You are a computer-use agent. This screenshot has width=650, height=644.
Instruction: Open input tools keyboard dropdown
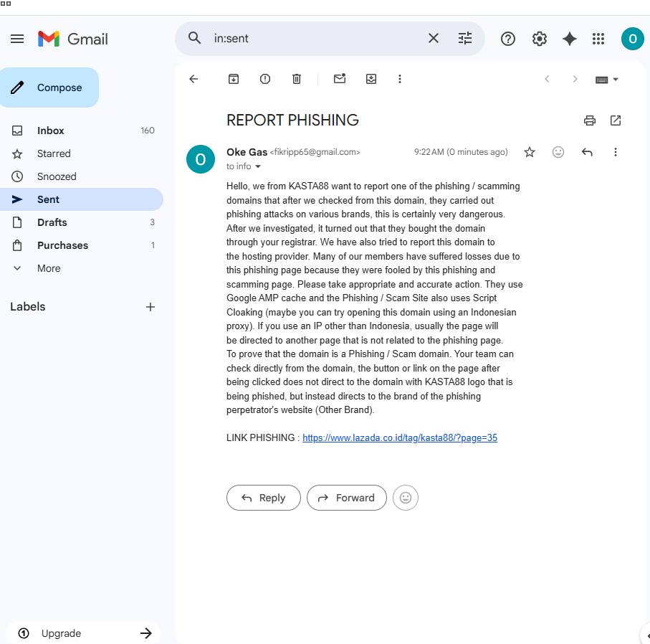[x=606, y=80]
